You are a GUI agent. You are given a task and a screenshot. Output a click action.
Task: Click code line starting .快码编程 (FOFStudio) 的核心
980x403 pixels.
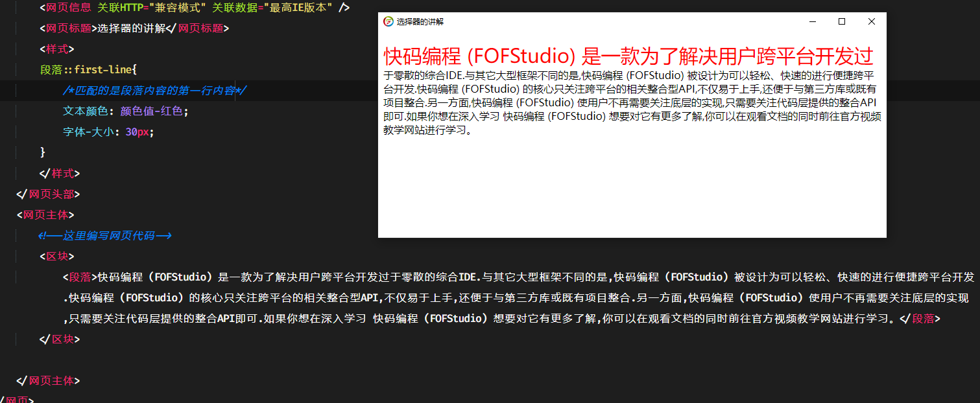coord(516,298)
